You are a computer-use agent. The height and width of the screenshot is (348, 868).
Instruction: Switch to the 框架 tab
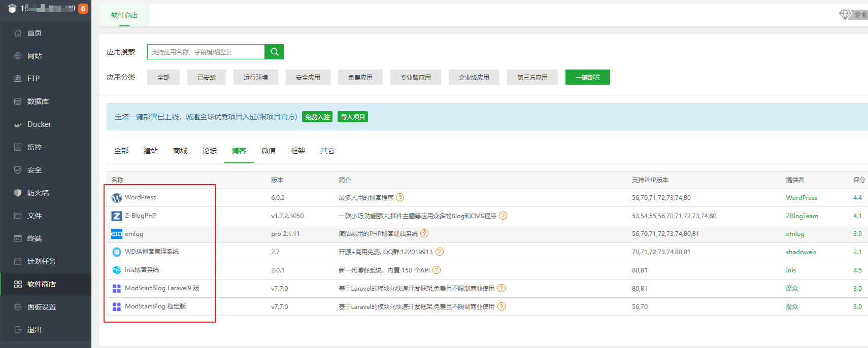click(298, 151)
